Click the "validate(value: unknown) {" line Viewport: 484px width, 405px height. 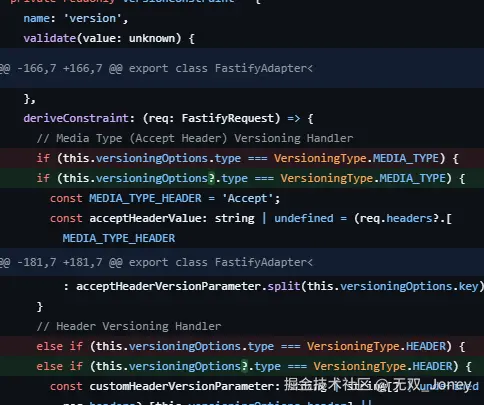tap(109, 38)
